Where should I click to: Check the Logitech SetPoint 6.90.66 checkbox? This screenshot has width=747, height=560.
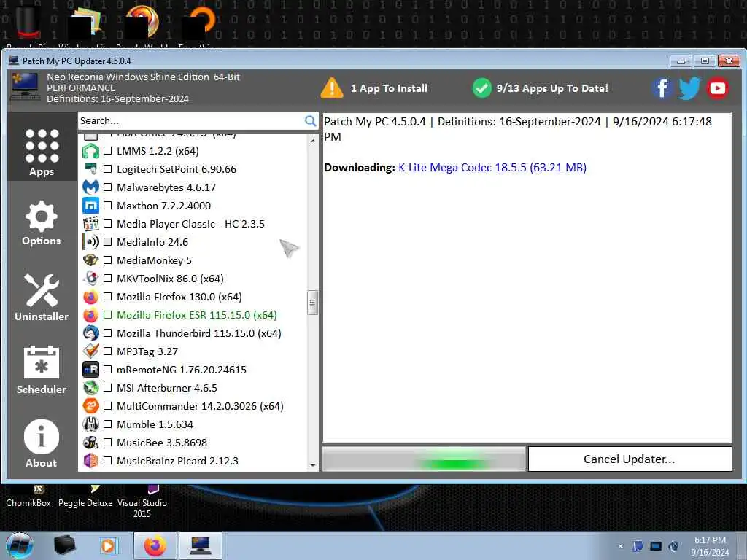pyautogui.click(x=108, y=169)
